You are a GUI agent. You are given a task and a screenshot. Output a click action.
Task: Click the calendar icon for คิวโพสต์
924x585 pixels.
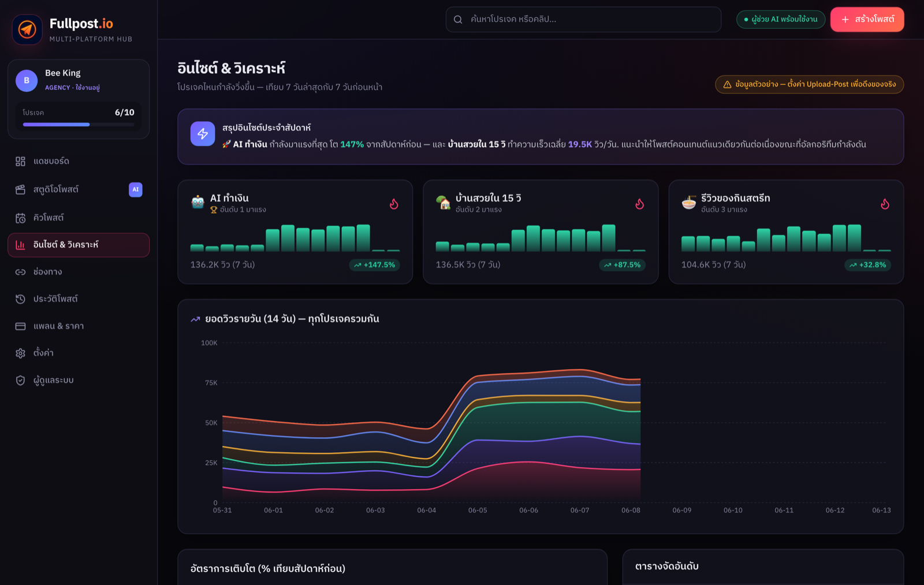pos(20,218)
